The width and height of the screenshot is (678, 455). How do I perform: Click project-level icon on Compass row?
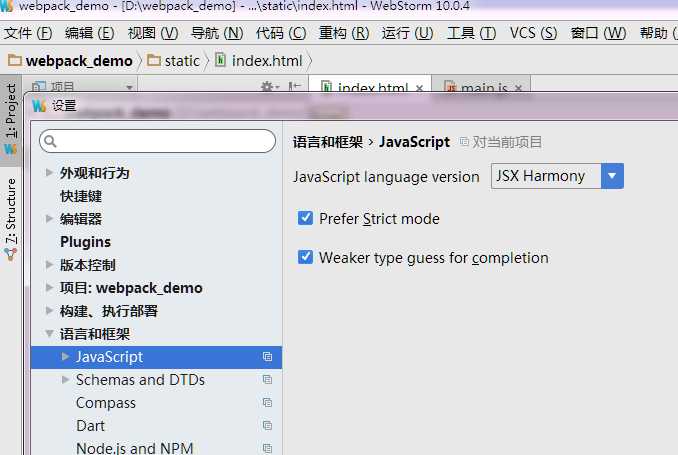pos(267,403)
